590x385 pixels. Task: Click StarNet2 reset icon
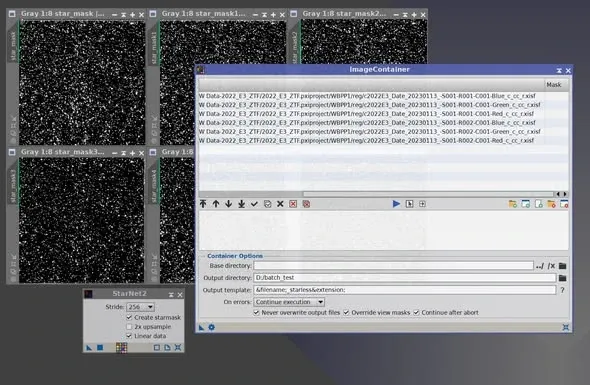click(x=178, y=348)
